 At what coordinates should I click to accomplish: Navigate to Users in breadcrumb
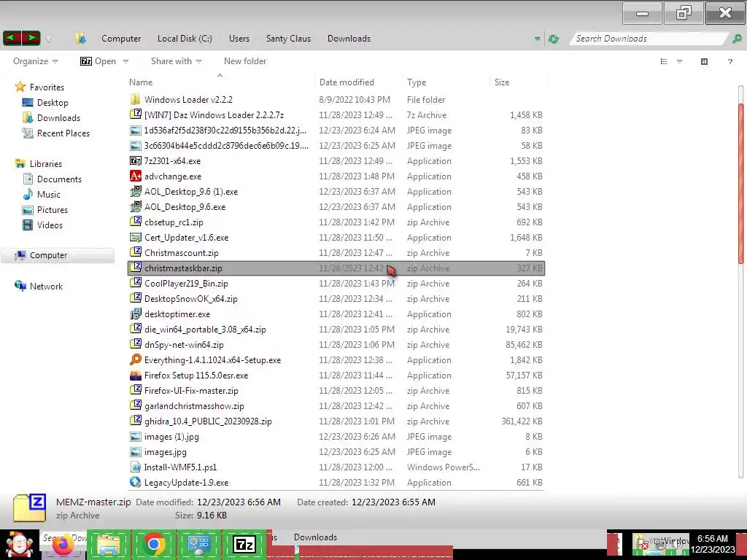(239, 39)
